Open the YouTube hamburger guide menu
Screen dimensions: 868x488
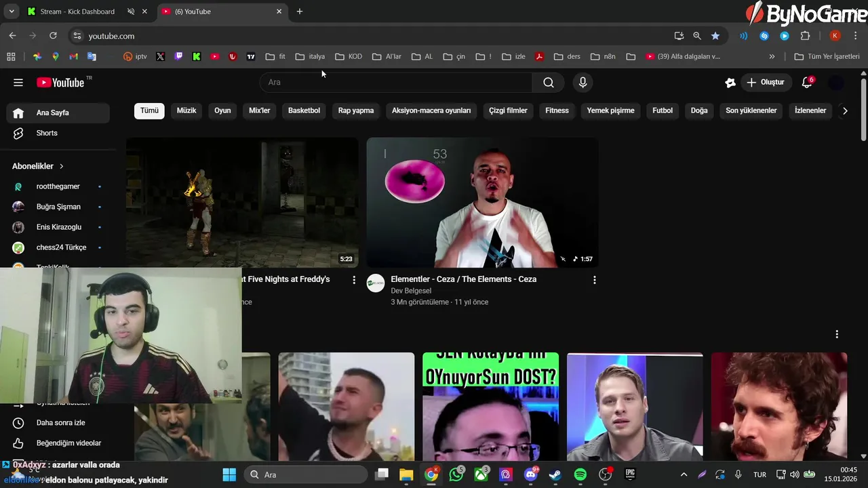click(x=18, y=83)
